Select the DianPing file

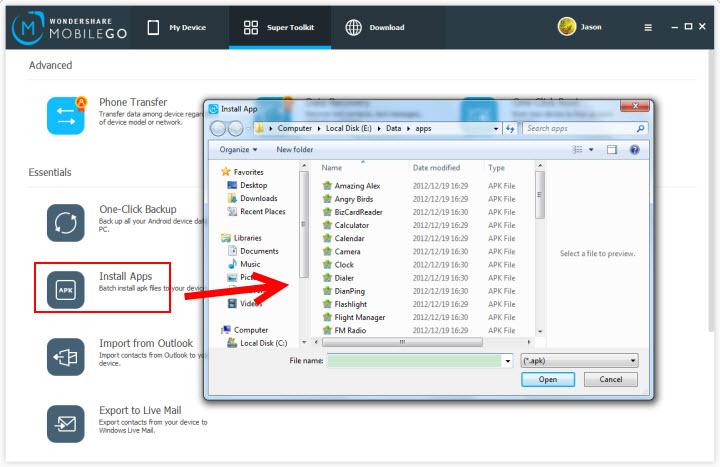click(x=349, y=291)
